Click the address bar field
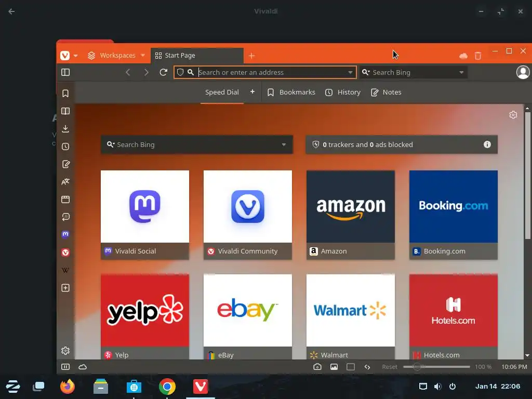The image size is (532, 399). click(265, 72)
